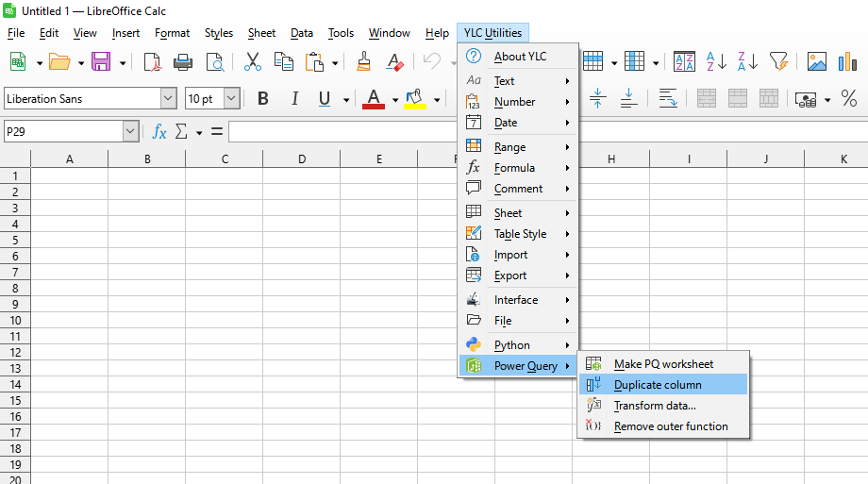Open the File menu
Viewport: 868px width, 484px height.
16,33
